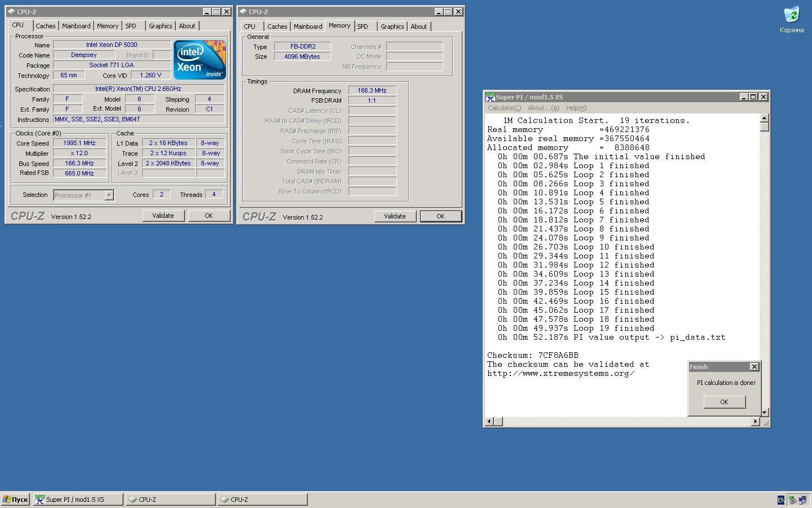Image resolution: width=812 pixels, height=508 pixels.
Task: Click the FSB:DRAM ratio value 1:1
Action: [372, 100]
